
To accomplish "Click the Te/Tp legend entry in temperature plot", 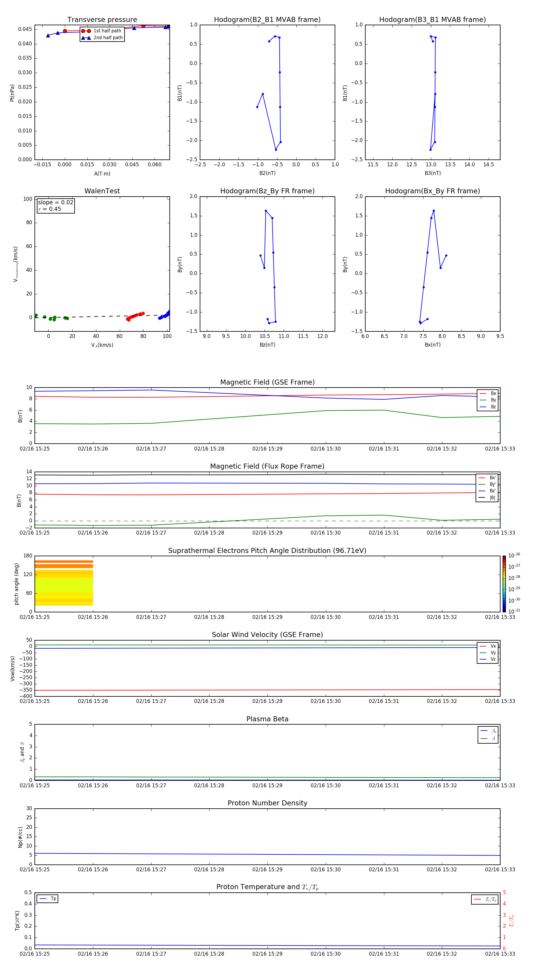I will click(485, 899).
